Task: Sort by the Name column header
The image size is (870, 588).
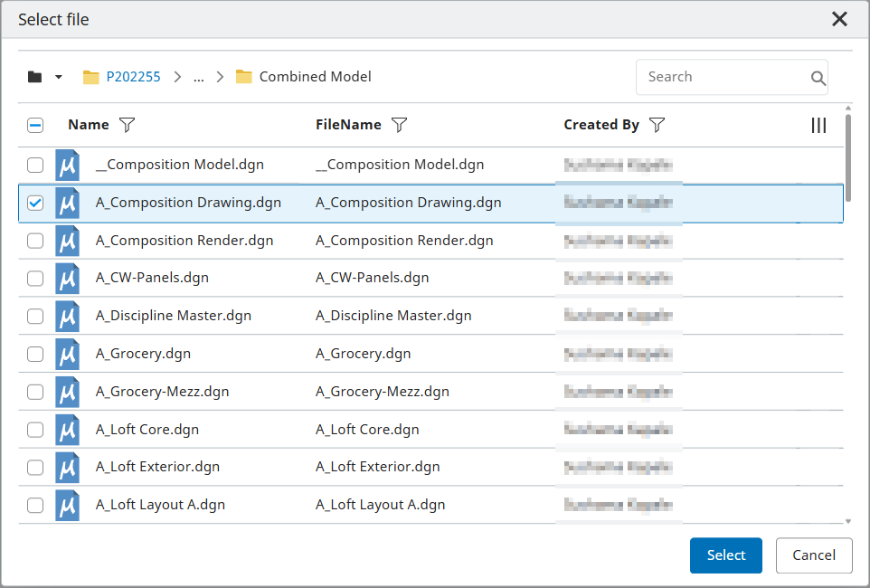Action: (88, 125)
